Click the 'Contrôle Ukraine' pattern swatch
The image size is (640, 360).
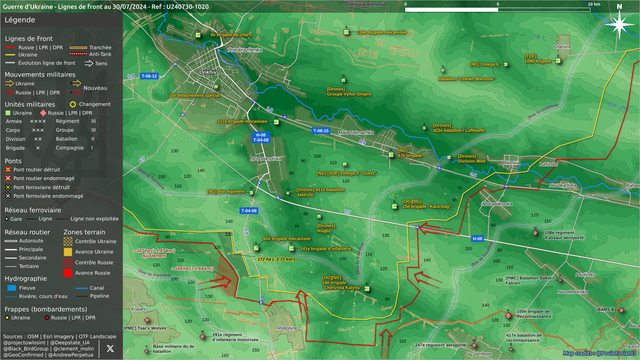click(x=68, y=241)
